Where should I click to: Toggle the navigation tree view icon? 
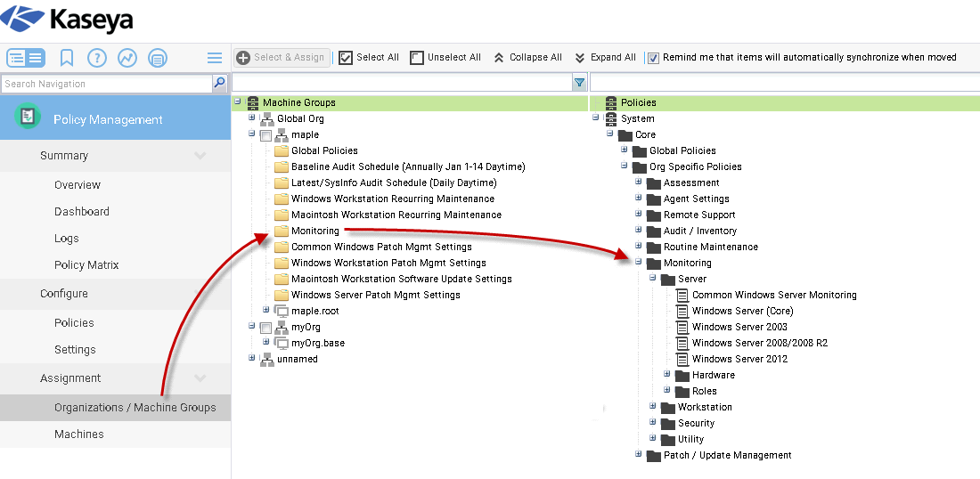click(x=26, y=58)
